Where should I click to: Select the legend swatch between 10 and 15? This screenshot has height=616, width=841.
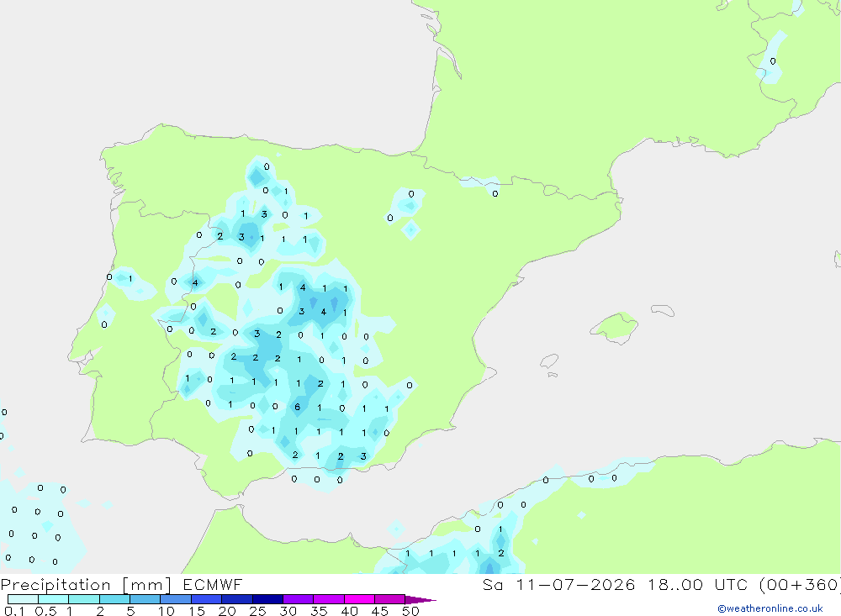[176, 599]
